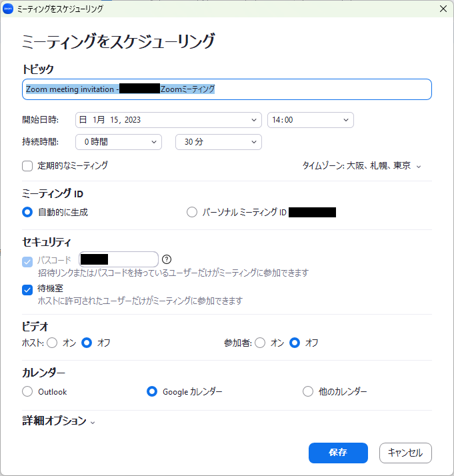Uncheck the 待機室 waiting room checkbox
Viewport: 454px width, 476px height.
point(27,290)
